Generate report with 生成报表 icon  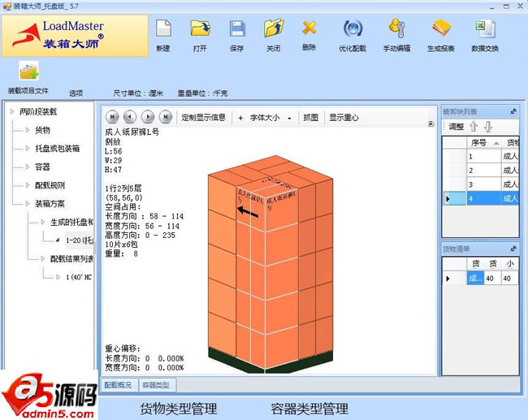(441, 28)
